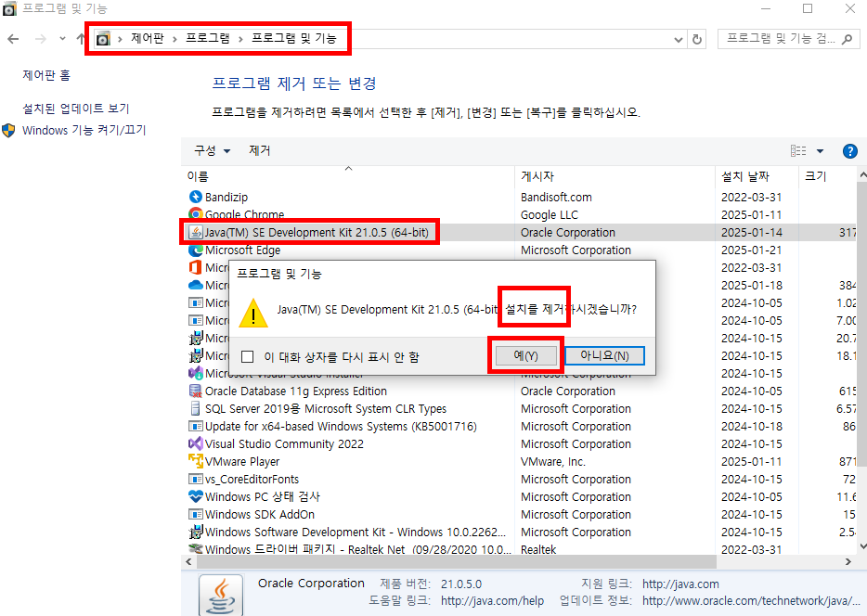The height and width of the screenshot is (616, 867).
Task: Click the Bandizip program icon
Action: 195,197
